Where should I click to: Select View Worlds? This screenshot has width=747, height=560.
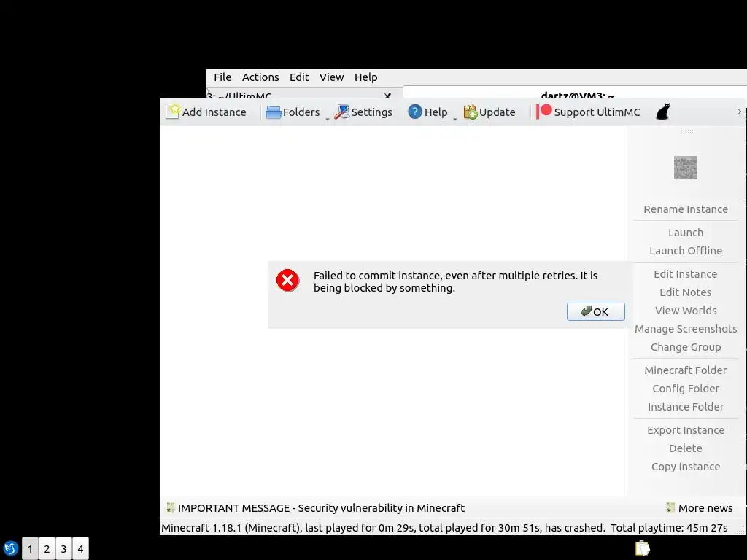tap(686, 310)
